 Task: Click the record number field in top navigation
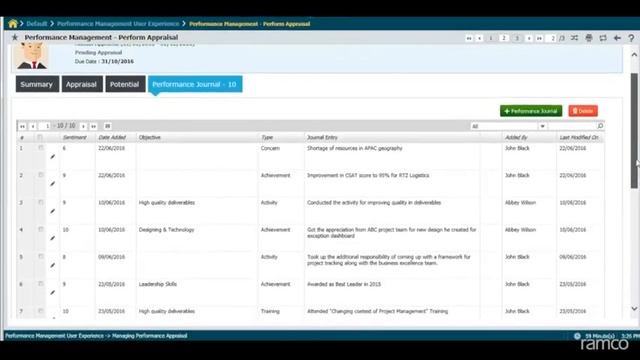pyautogui.click(x=551, y=38)
